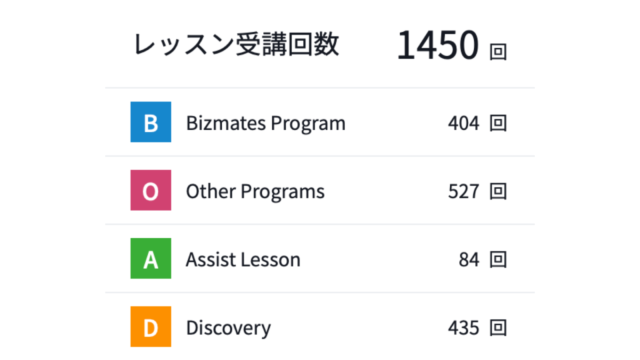This screenshot has width=640, height=360.
Task: Click the green A Assist Lesson icon
Action: pos(151,258)
